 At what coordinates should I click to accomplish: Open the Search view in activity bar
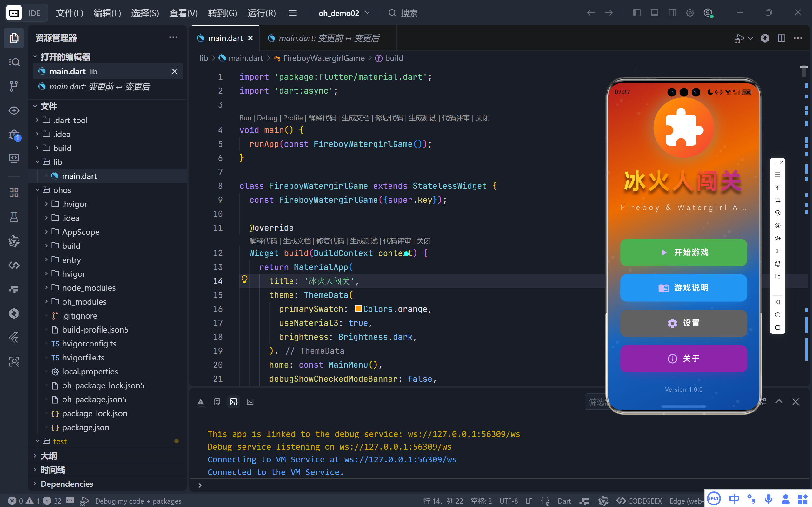(14, 62)
